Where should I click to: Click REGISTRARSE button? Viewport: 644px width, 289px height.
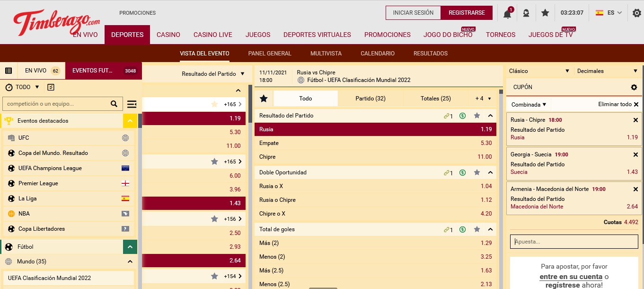click(467, 13)
